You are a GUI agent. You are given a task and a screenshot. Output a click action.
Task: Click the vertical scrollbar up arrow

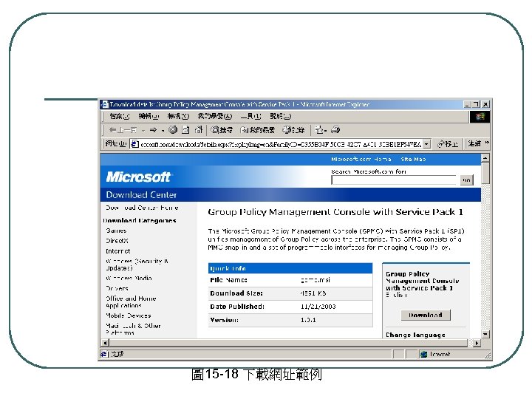[x=485, y=158]
